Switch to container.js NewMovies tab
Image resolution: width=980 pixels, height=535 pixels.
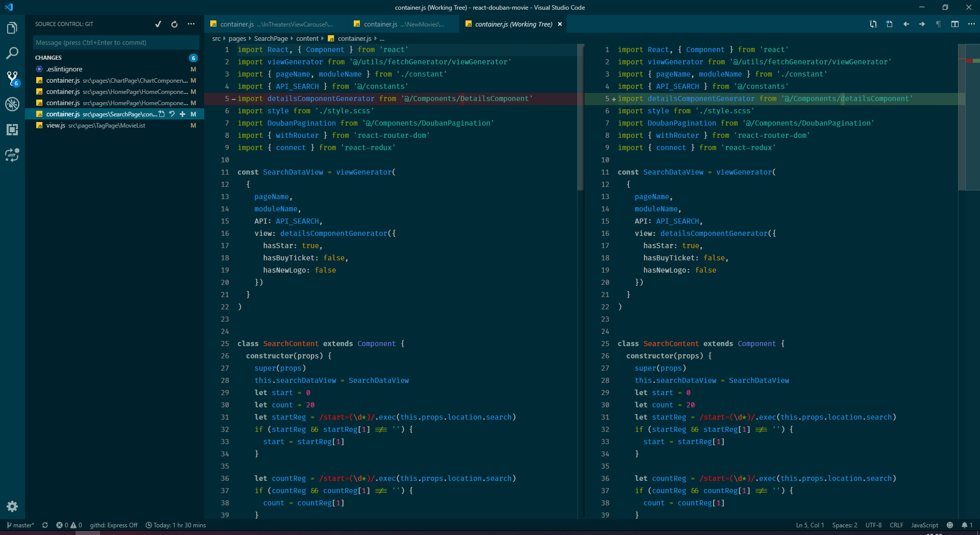coord(403,24)
